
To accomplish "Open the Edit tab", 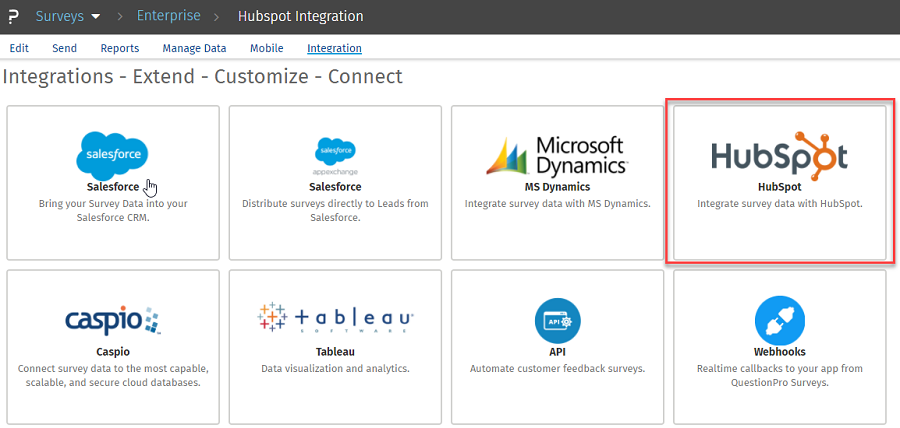I will click(x=19, y=48).
